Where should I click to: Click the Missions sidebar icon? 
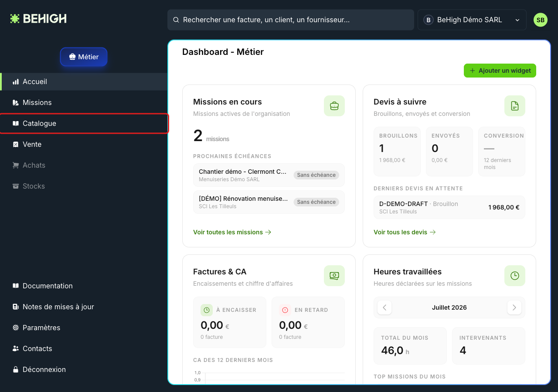16,103
